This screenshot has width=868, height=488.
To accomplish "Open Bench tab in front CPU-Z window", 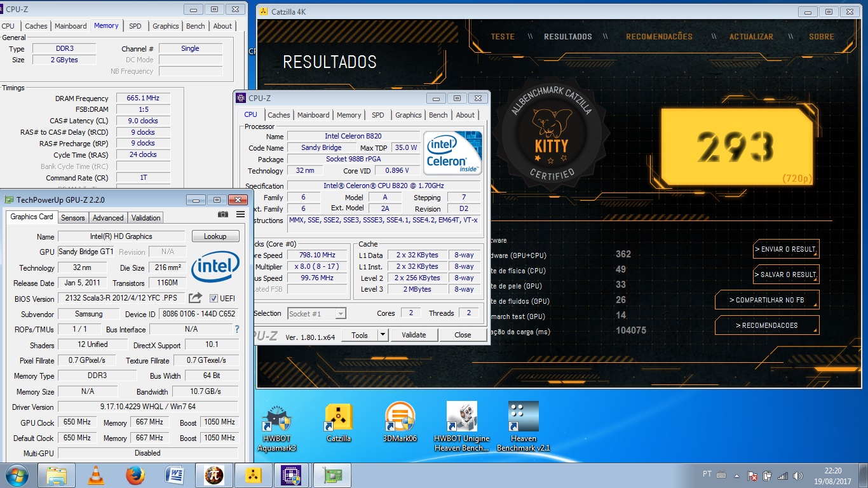I will click(x=438, y=115).
